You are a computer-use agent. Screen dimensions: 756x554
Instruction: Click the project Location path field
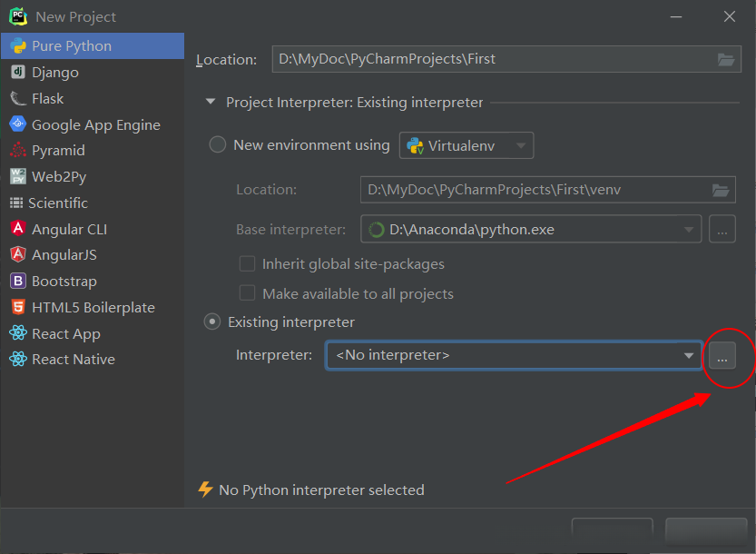click(x=490, y=59)
